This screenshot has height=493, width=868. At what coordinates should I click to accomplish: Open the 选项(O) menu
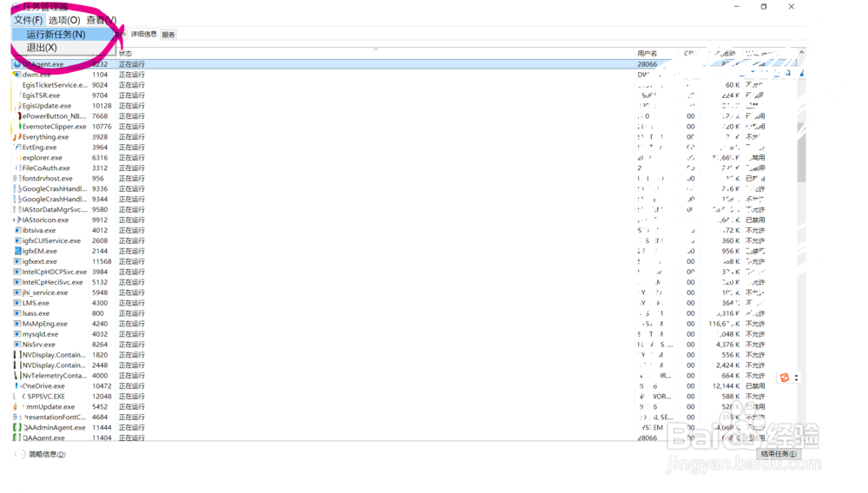64,21
